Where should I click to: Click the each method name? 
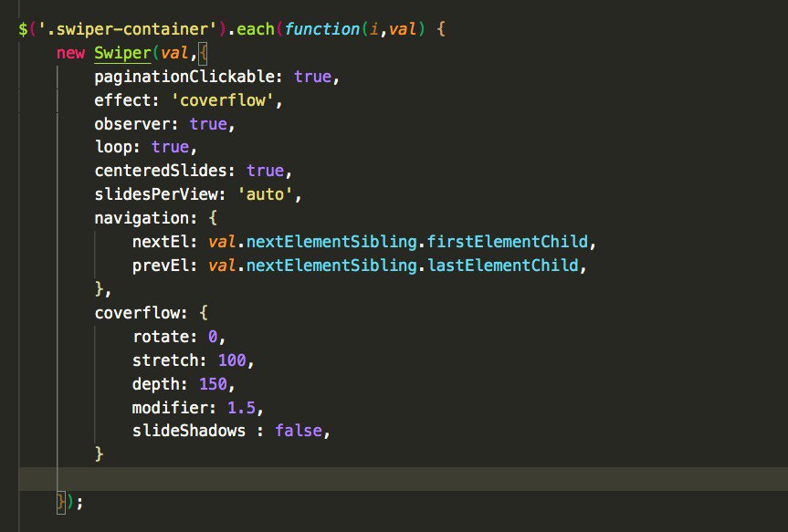(256, 29)
